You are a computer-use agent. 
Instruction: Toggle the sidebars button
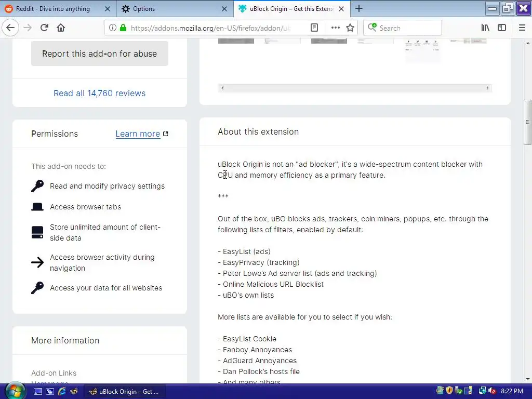[502, 28]
